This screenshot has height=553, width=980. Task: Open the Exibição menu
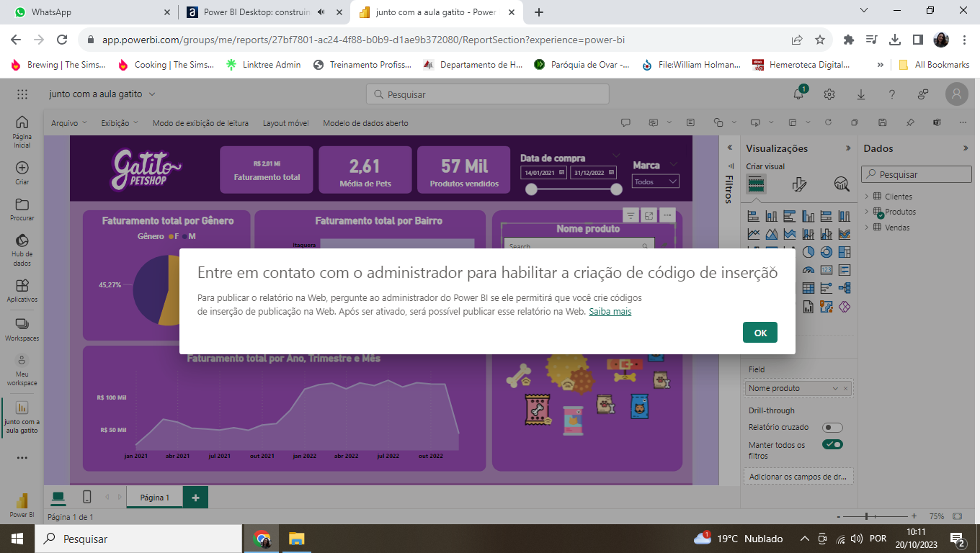[120, 123]
